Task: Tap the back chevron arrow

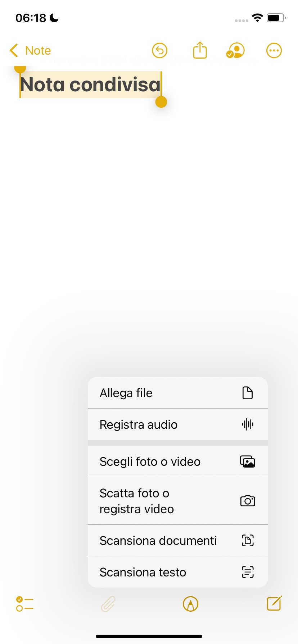Action: point(14,51)
